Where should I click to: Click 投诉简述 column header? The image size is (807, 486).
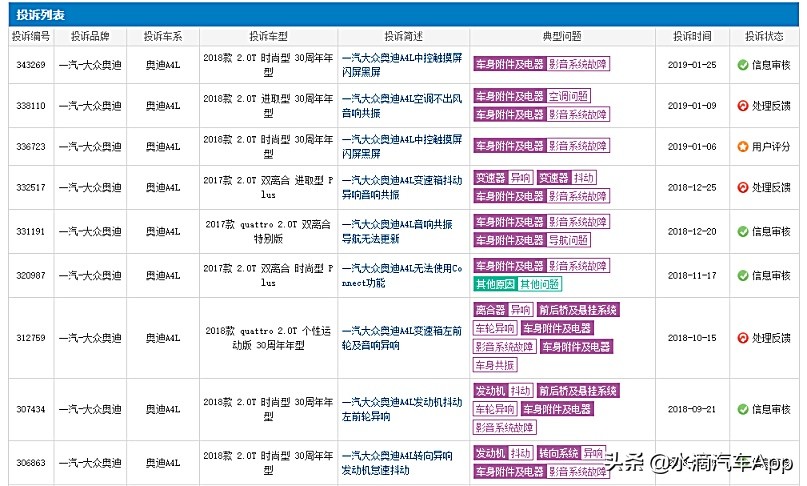click(404, 36)
